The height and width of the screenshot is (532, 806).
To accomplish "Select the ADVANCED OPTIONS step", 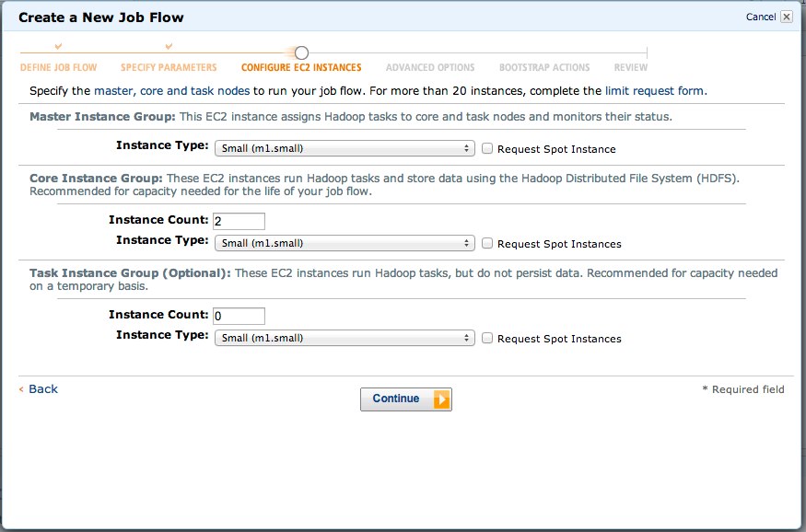I will 429,67.
